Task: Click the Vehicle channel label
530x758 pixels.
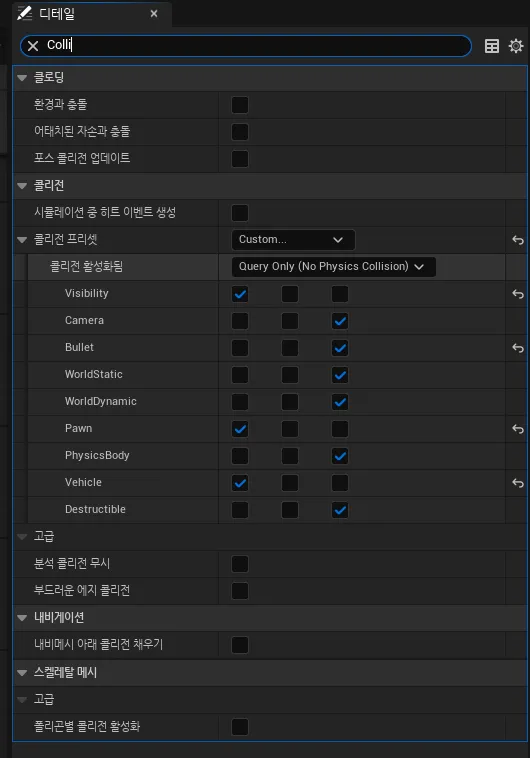Action: point(83,482)
